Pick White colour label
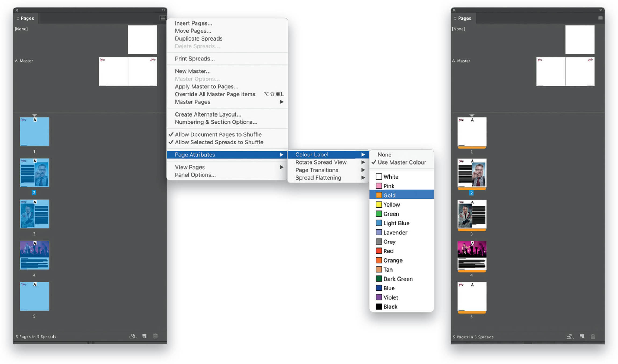 point(401,177)
